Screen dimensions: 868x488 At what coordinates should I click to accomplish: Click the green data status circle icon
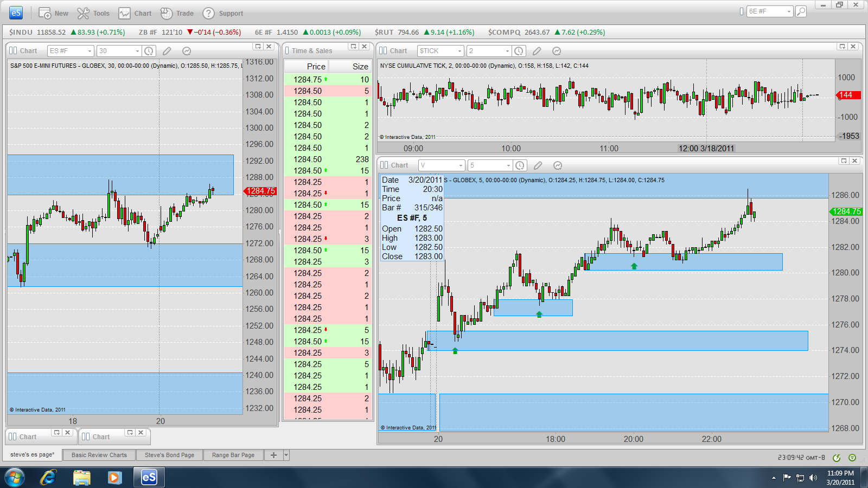pos(852,458)
